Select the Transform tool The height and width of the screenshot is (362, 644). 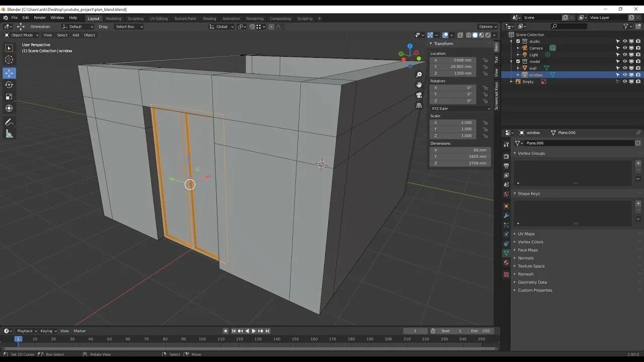[9, 108]
